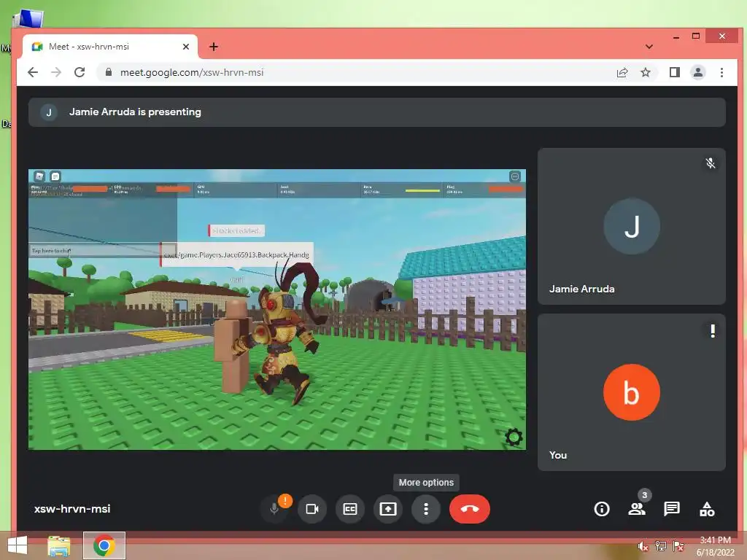Click the exclamation icon on the You tile
This screenshot has width=747, height=560.
pos(713,331)
